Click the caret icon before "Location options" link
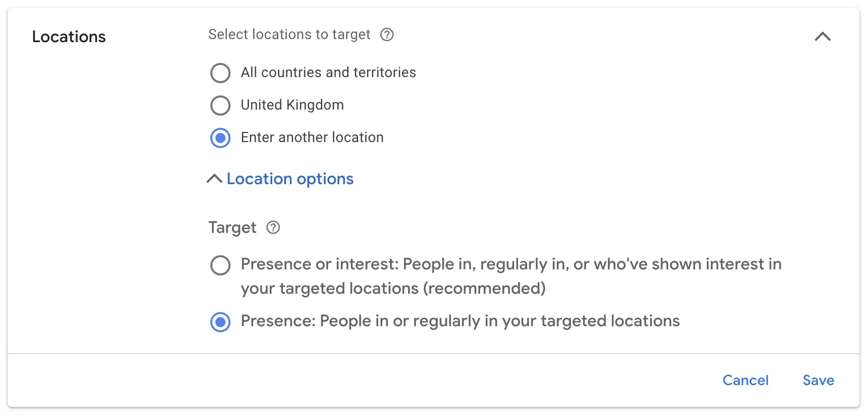 point(213,179)
